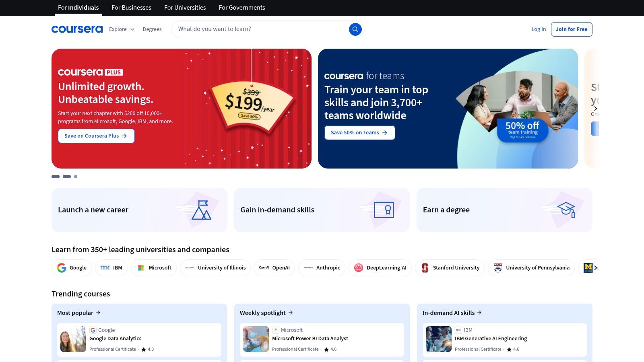Screen dimensions: 644x362
Task: Open the Google Data Analytics course thumbnail
Action: coord(72,339)
